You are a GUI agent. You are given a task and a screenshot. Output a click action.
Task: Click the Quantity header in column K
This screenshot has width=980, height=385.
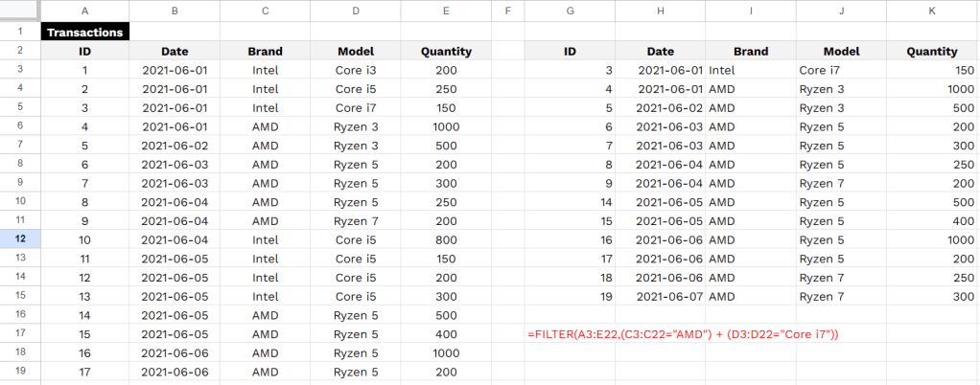(x=932, y=52)
